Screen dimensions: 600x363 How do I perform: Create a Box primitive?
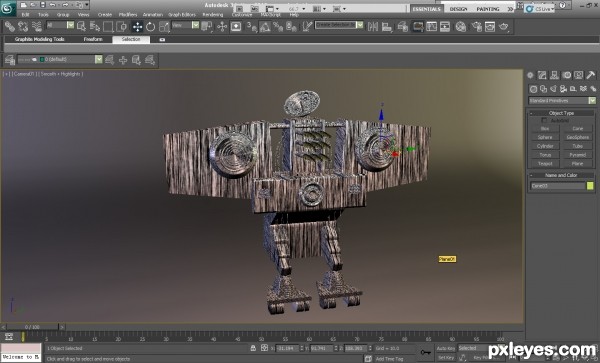point(545,129)
